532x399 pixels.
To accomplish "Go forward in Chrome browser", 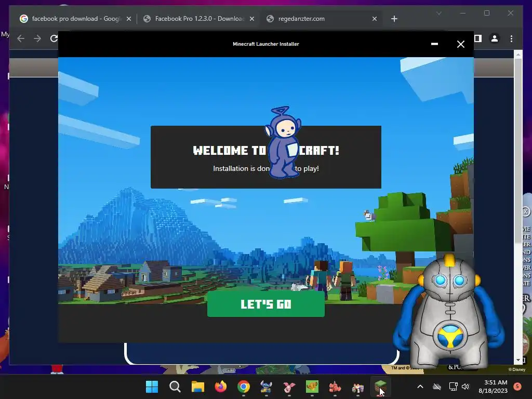I will (37, 38).
